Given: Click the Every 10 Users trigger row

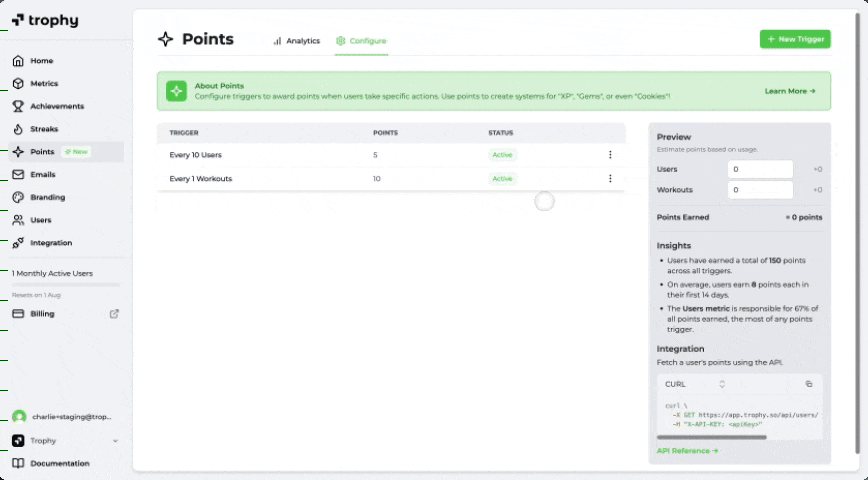Looking at the screenshot, I should [x=391, y=155].
